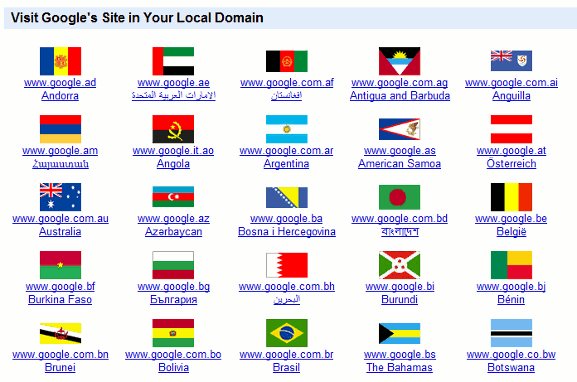Follow the Australia name link
The image size is (577, 382).
pyautogui.click(x=60, y=231)
